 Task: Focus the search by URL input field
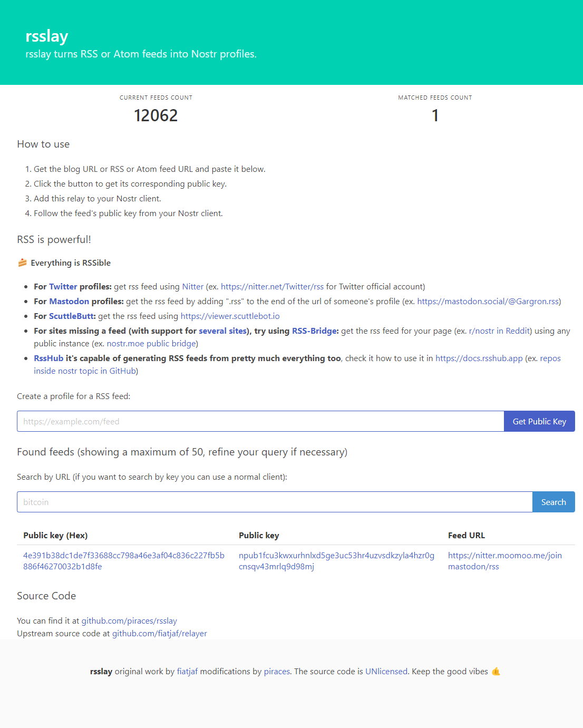click(275, 502)
